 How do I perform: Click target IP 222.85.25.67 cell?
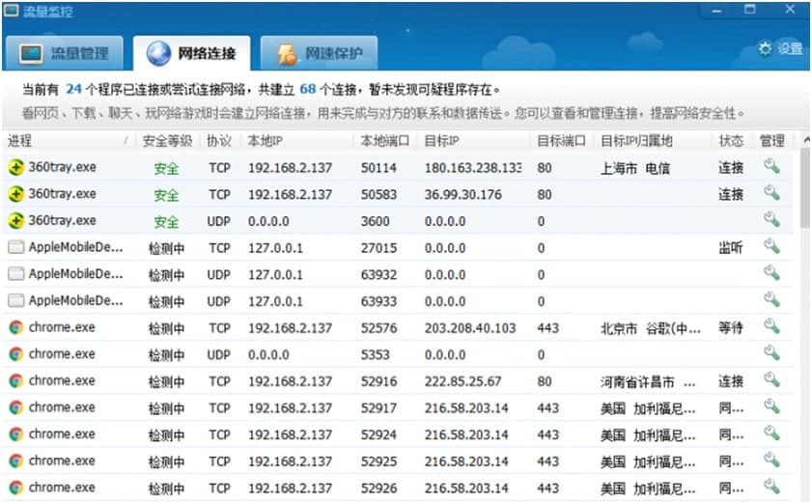click(x=462, y=381)
